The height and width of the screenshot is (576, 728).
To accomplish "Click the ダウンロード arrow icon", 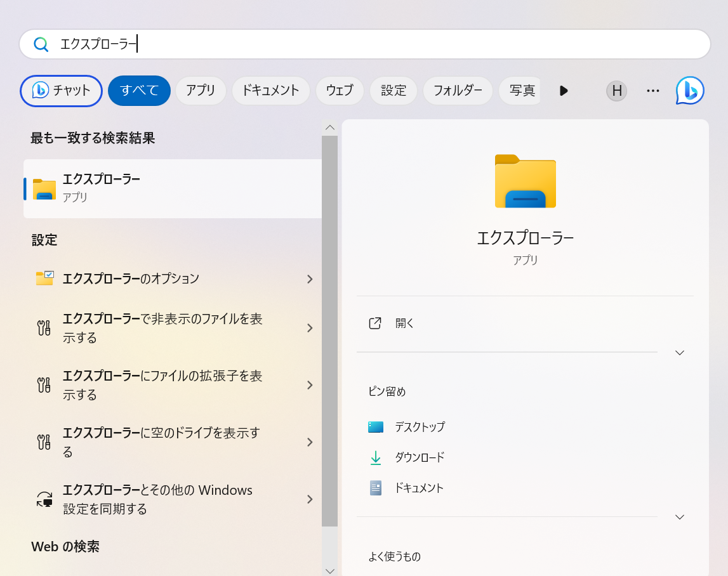I will [376, 457].
